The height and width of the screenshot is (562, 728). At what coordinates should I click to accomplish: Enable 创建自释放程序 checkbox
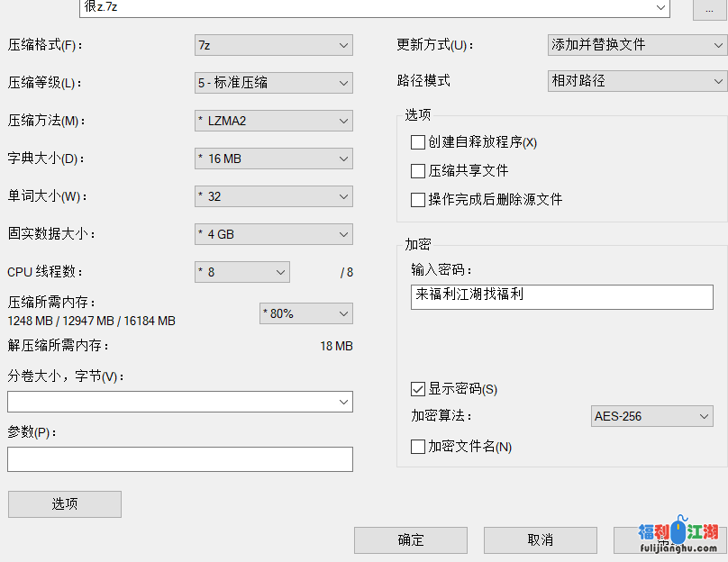pyautogui.click(x=418, y=142)
